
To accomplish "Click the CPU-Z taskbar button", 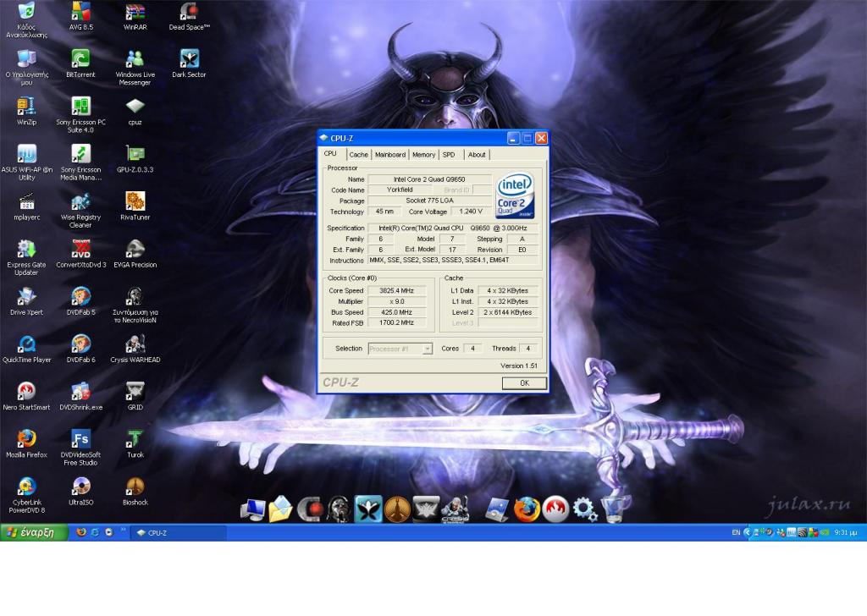I will [x=179, y=533].
